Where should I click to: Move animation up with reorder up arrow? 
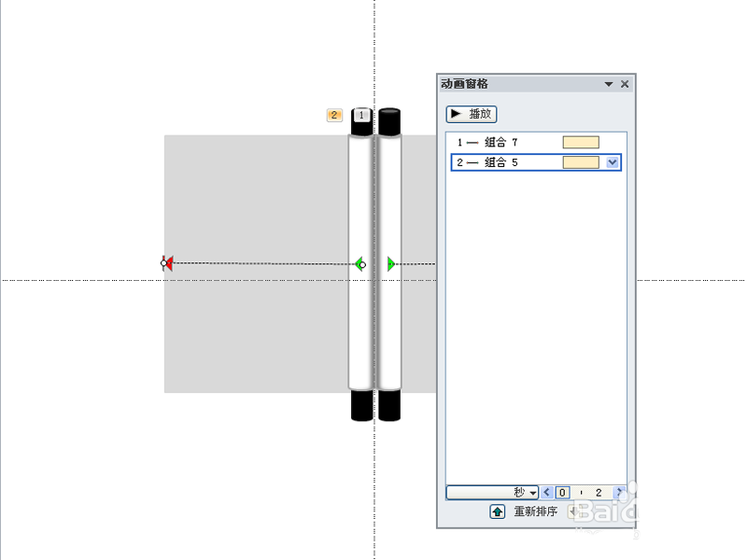click(497, 511)
